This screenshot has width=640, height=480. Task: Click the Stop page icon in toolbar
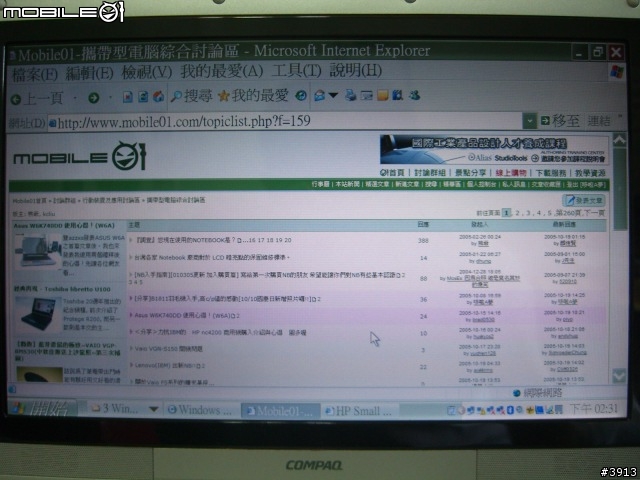(x=127, y=97)
